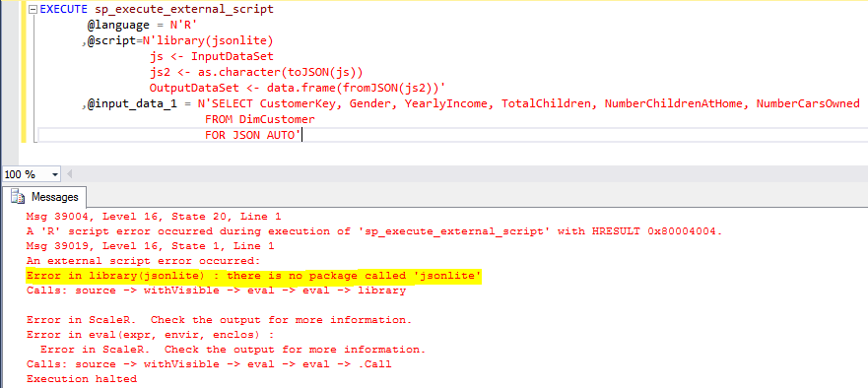This screenshot has height=388, width=868.
Task: Click the 'Calls:' line ending in .Call
Action: (x=209, y=364)
